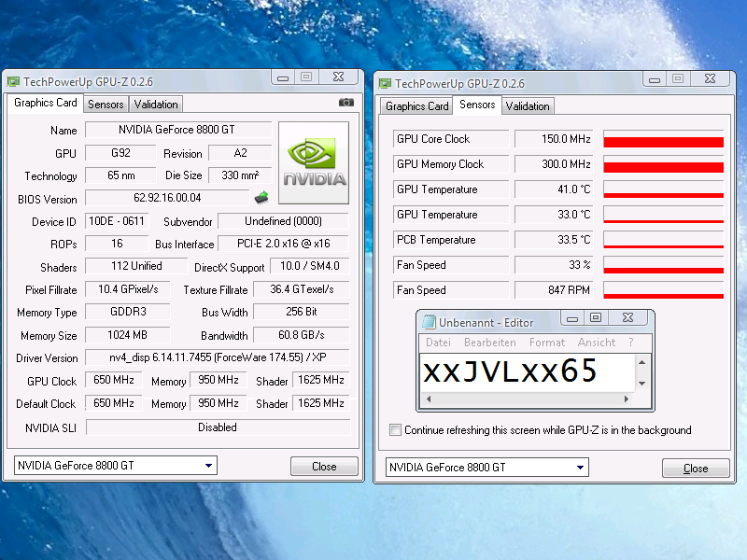Click Close button in Sensors window
The image size is (747, 560).
pos(696,469)
